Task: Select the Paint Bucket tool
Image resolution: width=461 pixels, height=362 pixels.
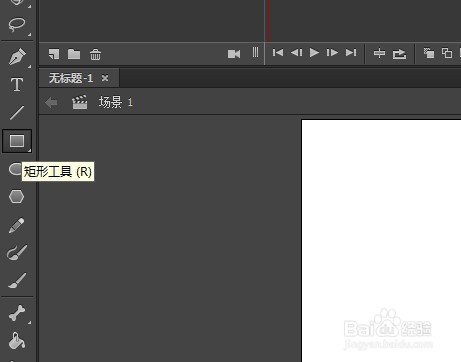Action: (17, 341)
